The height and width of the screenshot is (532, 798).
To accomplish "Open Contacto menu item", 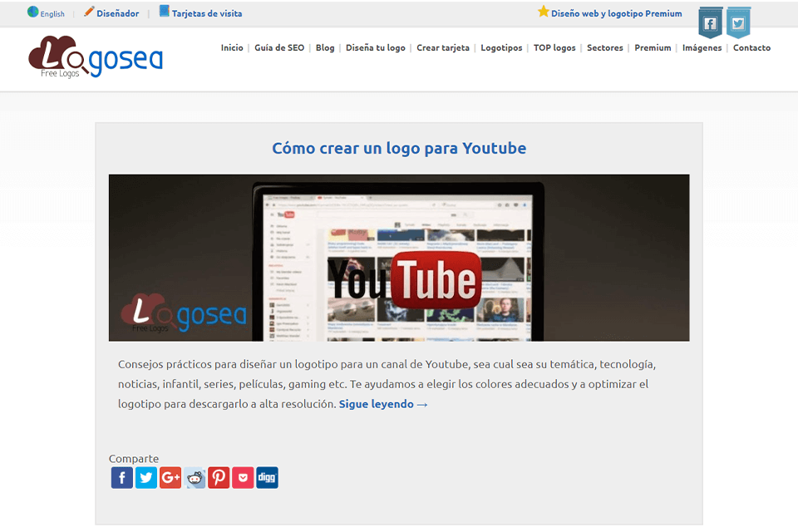I will [751, 48].
